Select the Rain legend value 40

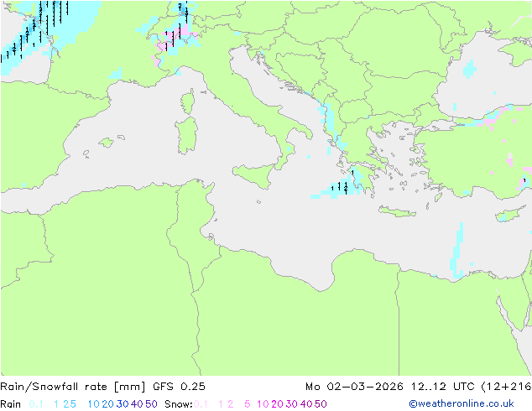[x=137, y=404]
